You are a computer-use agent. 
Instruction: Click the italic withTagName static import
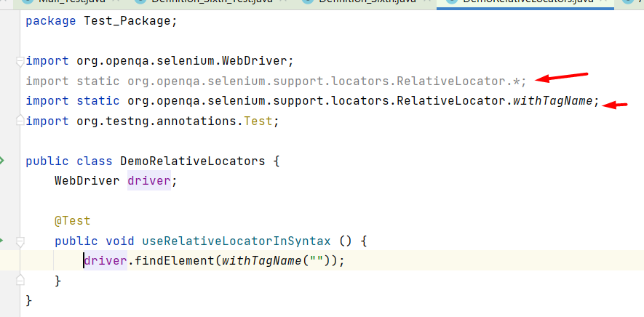tap(552, 101)
